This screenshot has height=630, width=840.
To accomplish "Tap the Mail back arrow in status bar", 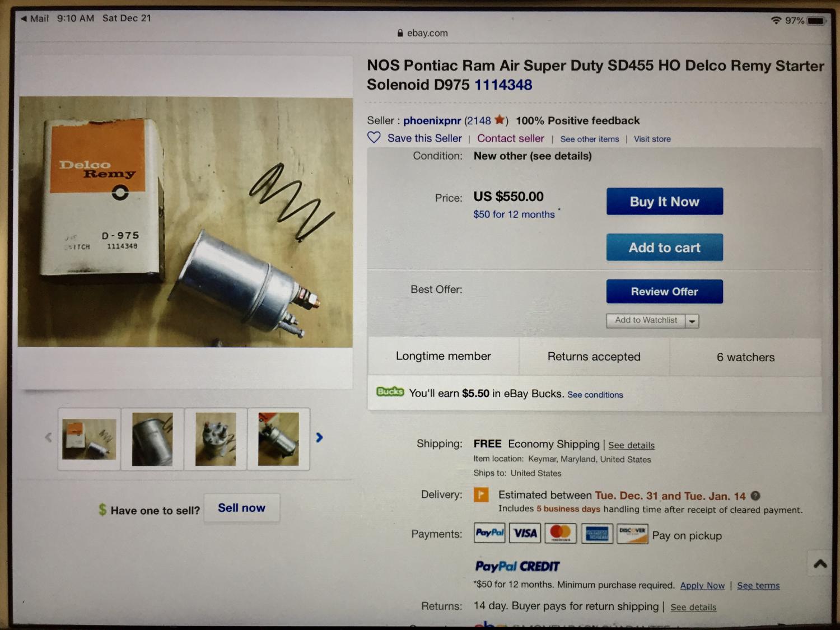I will (24, 18).
